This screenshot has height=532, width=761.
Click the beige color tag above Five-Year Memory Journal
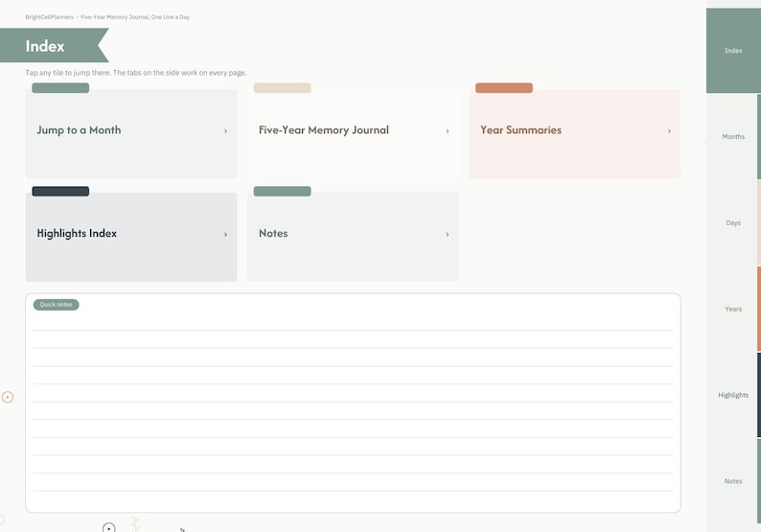tap(282, 88)
